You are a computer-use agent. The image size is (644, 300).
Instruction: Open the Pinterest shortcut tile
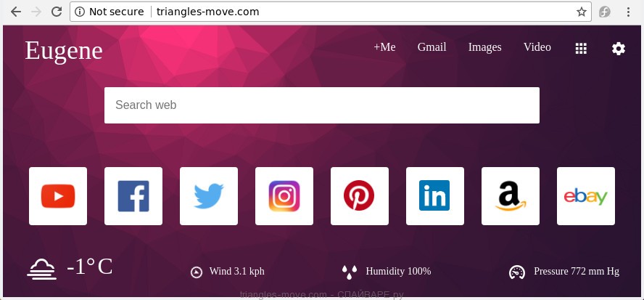point(360,196)
